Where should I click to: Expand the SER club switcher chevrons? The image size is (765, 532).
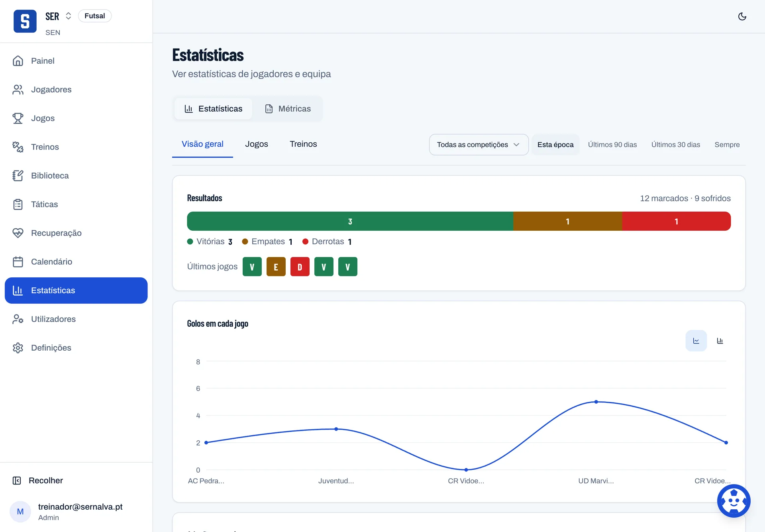(69, 16)
